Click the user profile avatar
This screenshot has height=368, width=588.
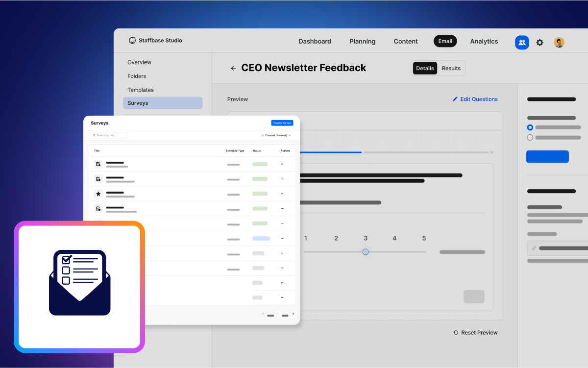[x=559, y=43]
